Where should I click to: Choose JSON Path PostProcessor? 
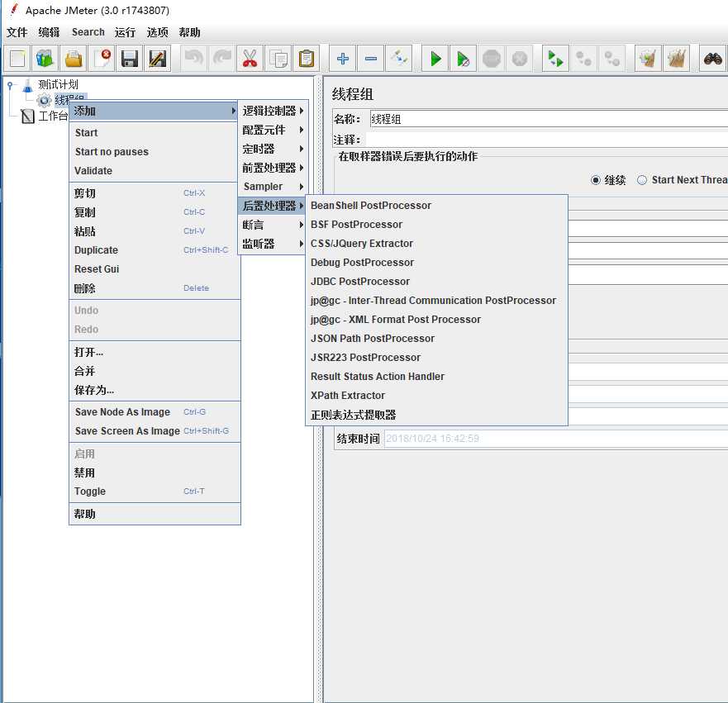[436, 338]
